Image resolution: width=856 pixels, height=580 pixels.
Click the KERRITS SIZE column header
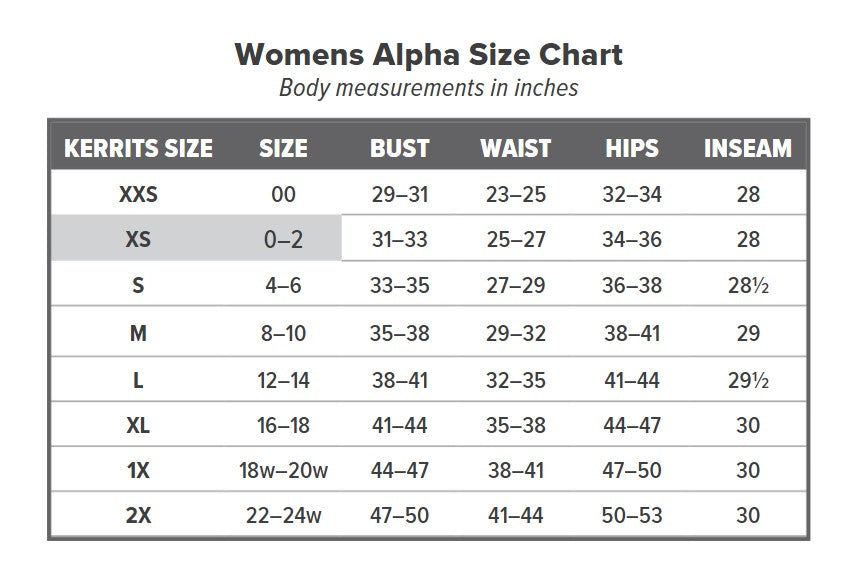tap(138, 149)
